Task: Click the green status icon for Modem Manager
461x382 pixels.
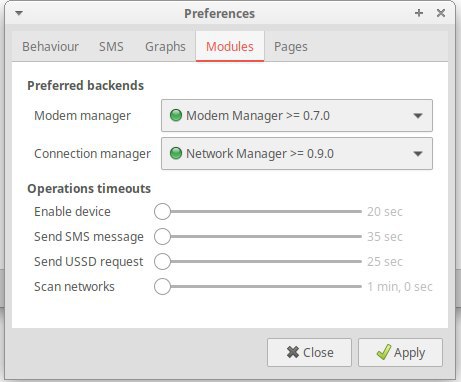Action: point(176,115)
